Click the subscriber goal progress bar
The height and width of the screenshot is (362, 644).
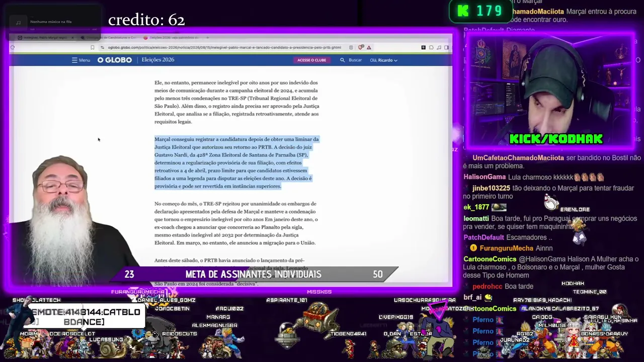click(x=254, y=274)
